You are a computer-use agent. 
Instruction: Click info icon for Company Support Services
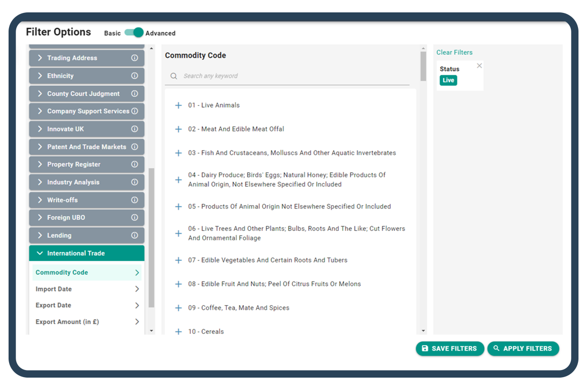(x=134, y=111)
